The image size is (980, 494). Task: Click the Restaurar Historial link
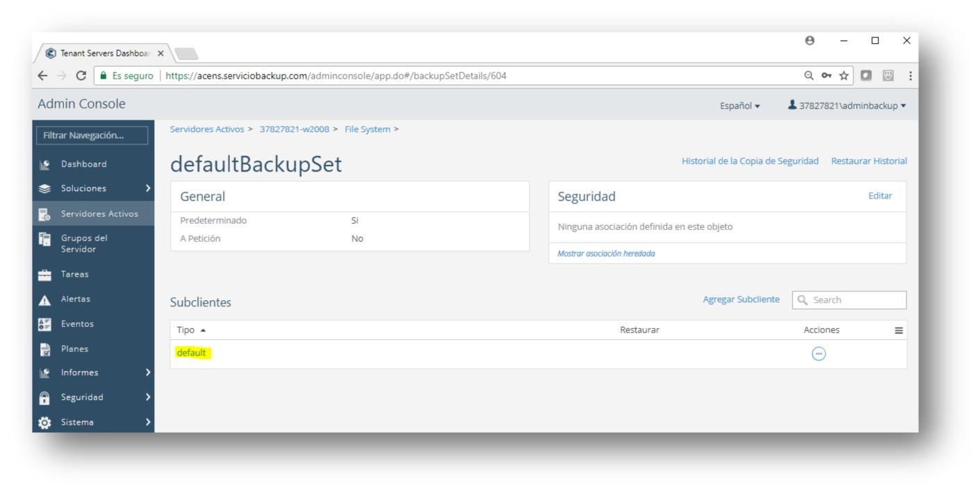click(869, 160)
